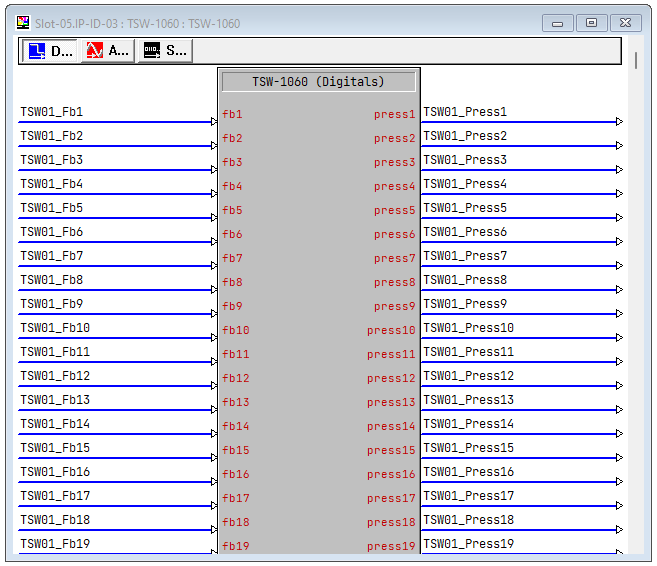Click the window icon in title bar
657x566 pixels.
[24, 23]
